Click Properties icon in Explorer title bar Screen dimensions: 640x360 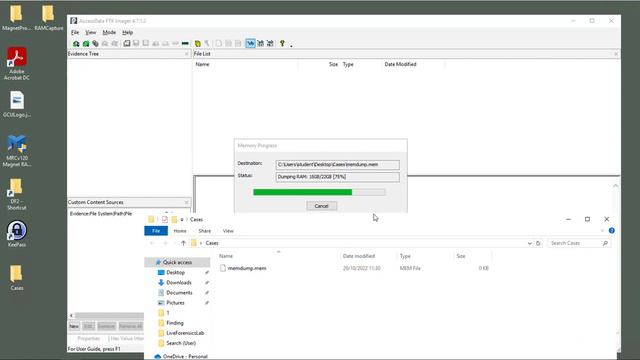click(x=164, y=220)
